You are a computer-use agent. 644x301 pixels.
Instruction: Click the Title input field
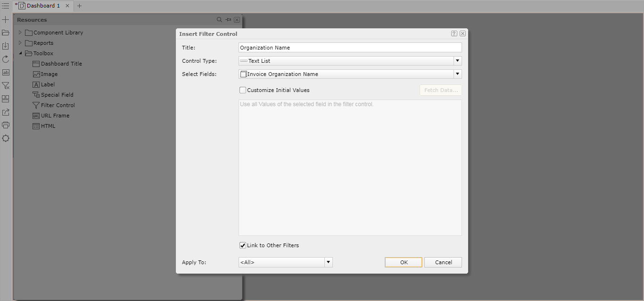point(350,48)
